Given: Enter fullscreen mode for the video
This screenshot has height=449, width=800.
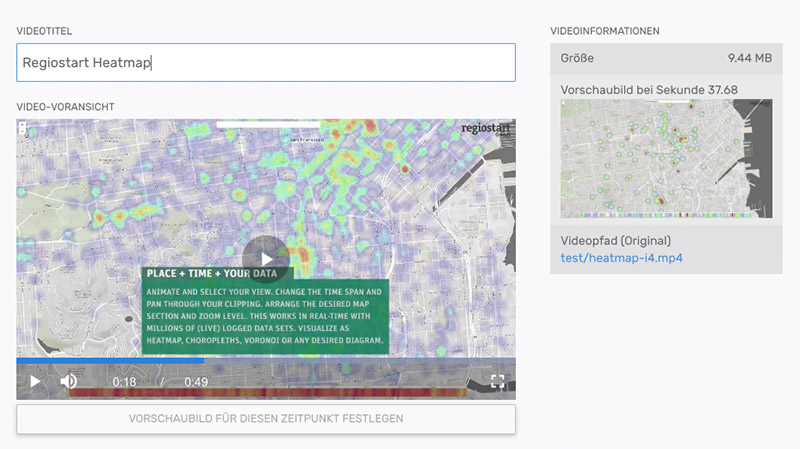Looking at the screenshot, I should 497,381.
